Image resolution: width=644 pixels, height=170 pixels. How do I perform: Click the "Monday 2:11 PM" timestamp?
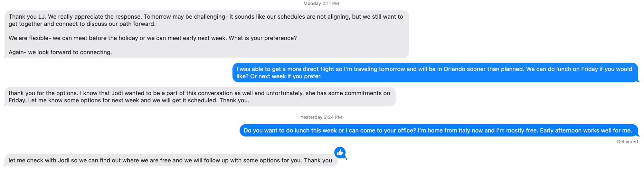tap(321, 4)
